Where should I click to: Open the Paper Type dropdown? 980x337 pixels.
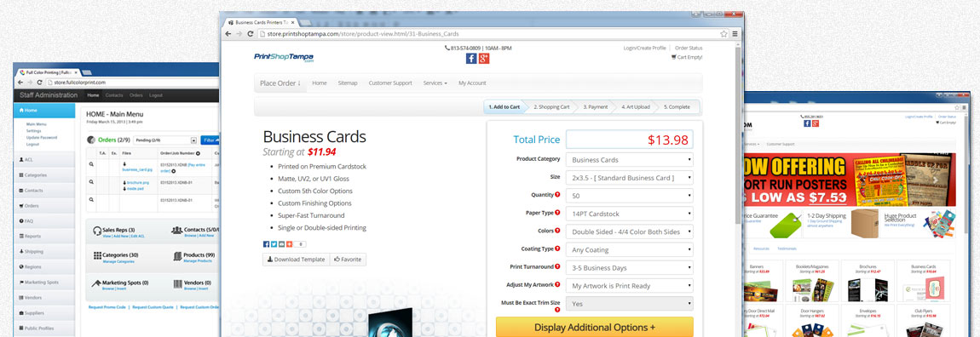[630, 214]
